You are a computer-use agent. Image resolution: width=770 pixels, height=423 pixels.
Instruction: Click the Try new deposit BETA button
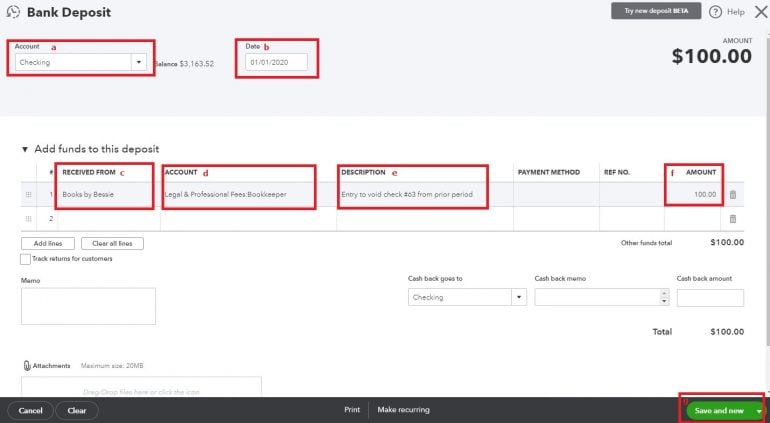[655, 11]
